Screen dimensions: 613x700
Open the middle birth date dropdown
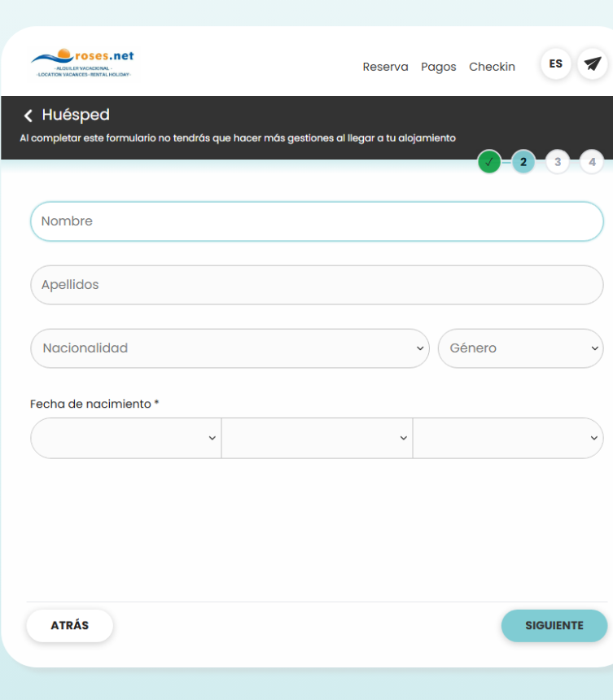317,438
